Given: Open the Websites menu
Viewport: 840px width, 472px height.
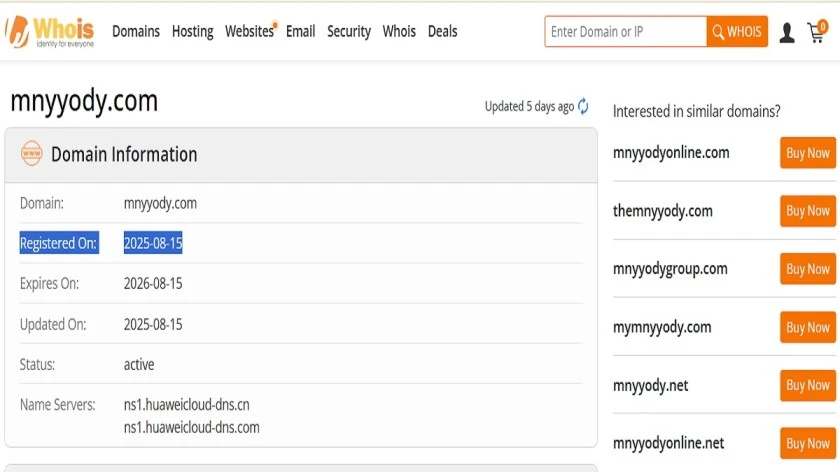Looking at the screenshot, I should click(250, 31).
